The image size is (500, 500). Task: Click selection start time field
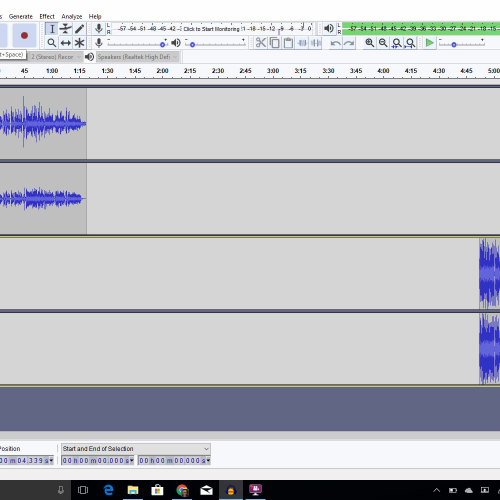coord(98,460)
